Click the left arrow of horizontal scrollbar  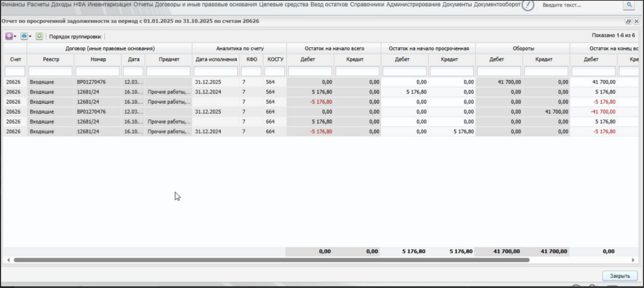(9, 260)
